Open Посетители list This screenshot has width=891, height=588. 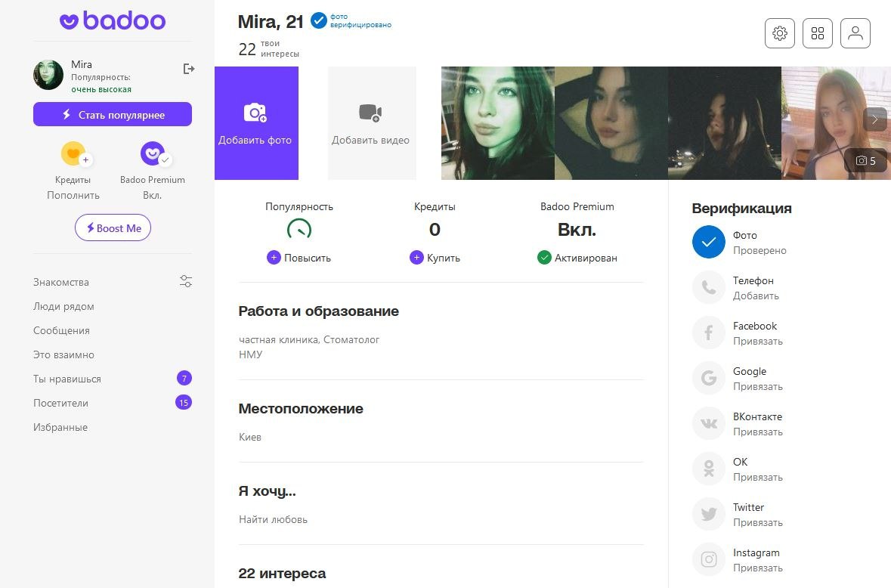(x=60, y=404)
